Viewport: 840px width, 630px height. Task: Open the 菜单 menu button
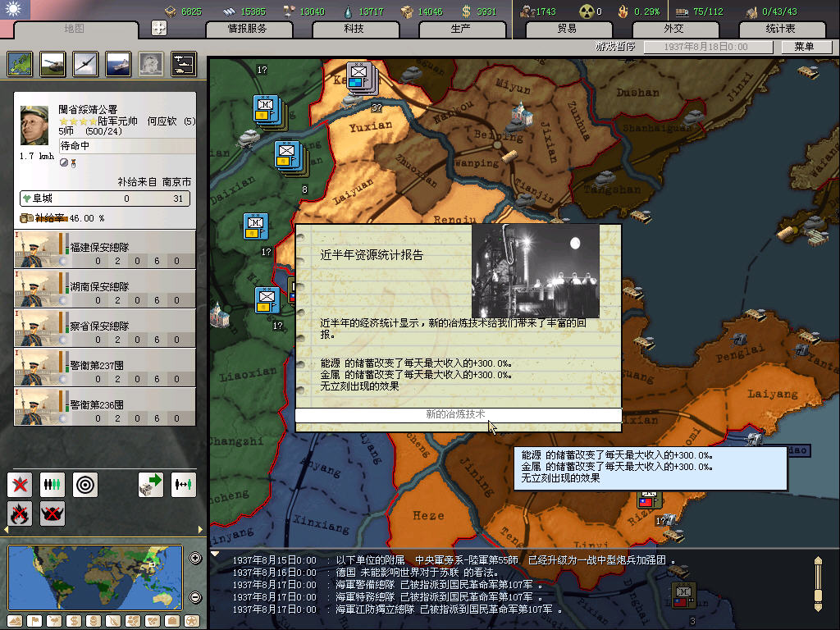pyautogui.click(x=803, y=47)
